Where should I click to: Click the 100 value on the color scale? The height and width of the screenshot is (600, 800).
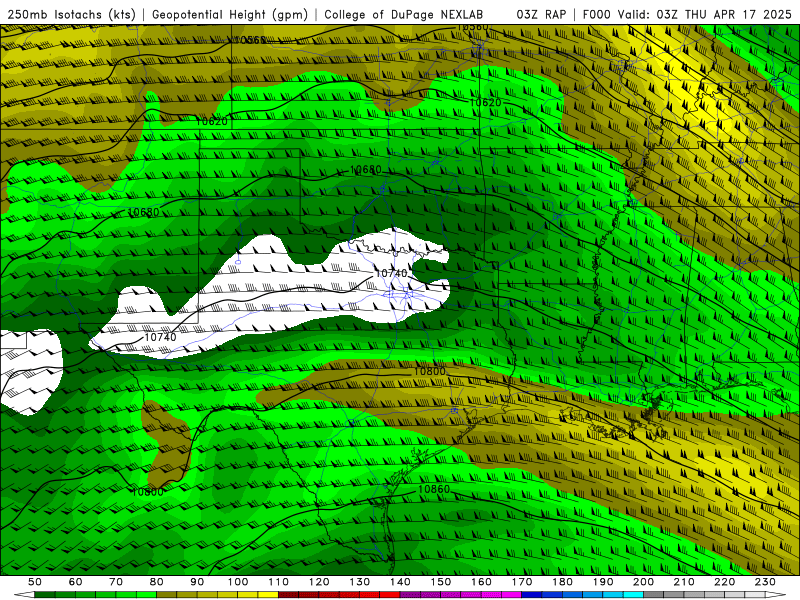tap(238, 582)
